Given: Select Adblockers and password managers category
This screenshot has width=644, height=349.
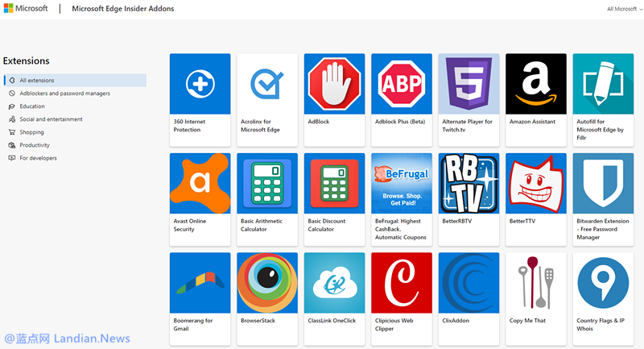Looking at the screenshot, I should pyautogui.click(x=65, y=93).
